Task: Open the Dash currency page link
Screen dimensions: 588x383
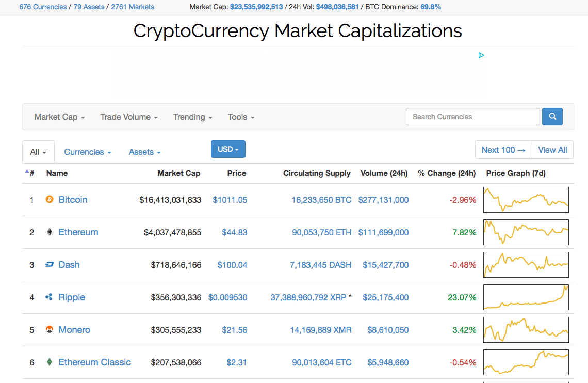Action: (x=69, y=265)
